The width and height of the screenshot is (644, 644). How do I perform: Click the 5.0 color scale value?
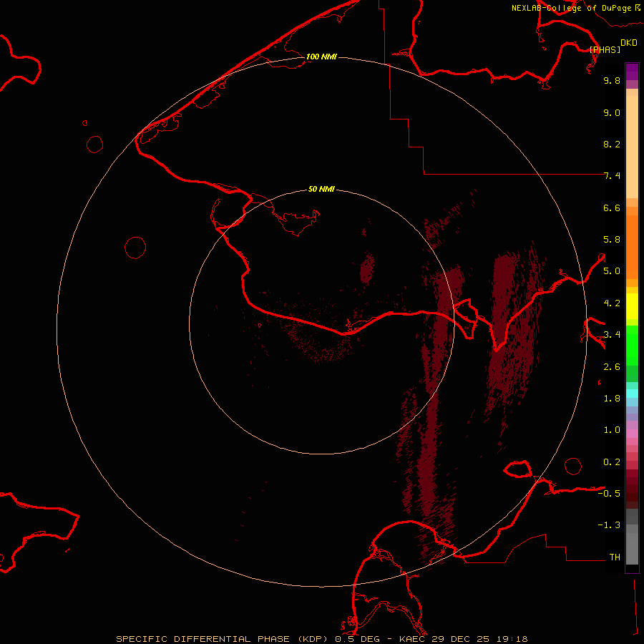tap(612, 271)
